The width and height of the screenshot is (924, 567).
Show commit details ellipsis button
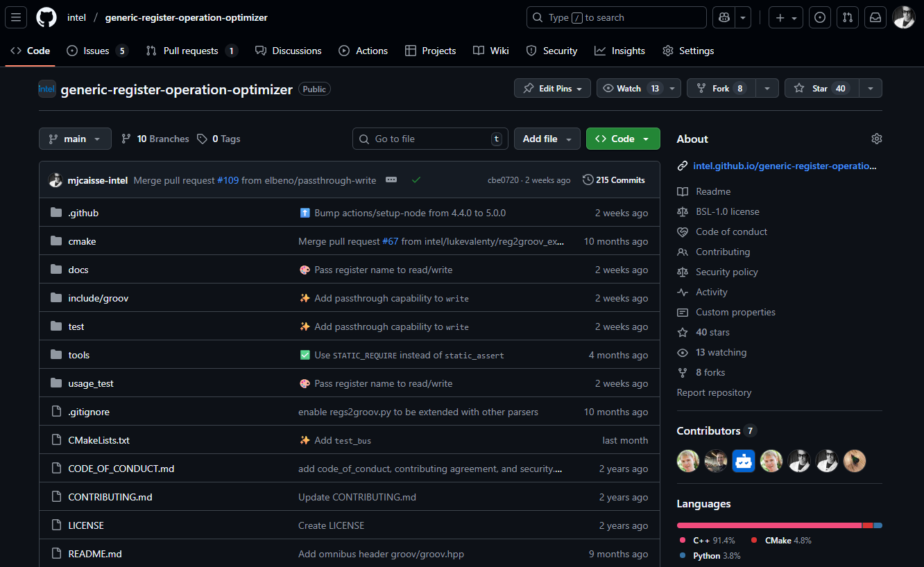(391, 180)
